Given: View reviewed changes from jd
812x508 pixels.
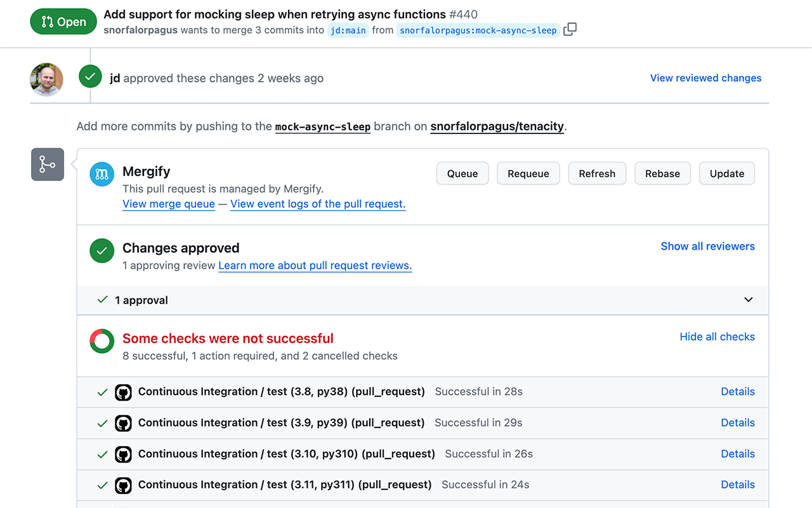Looking at the screenshot, I should (705, 77).
